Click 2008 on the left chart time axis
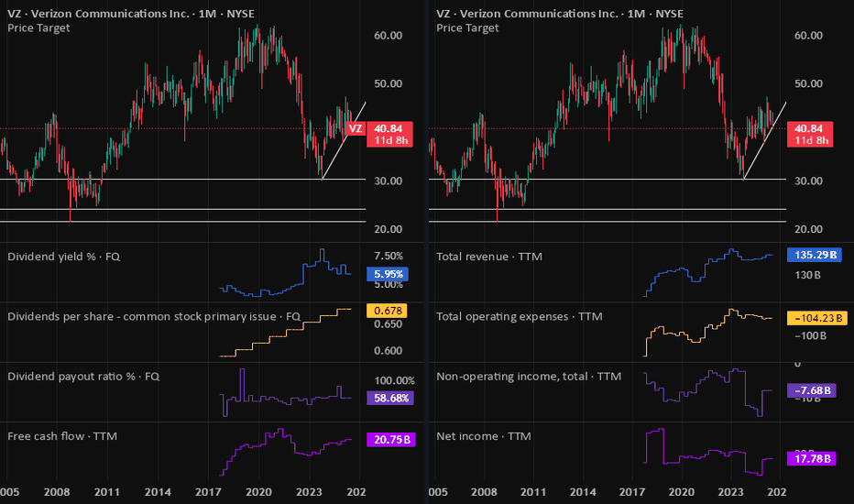Viewport: 854px width, 504px height. 57,492
